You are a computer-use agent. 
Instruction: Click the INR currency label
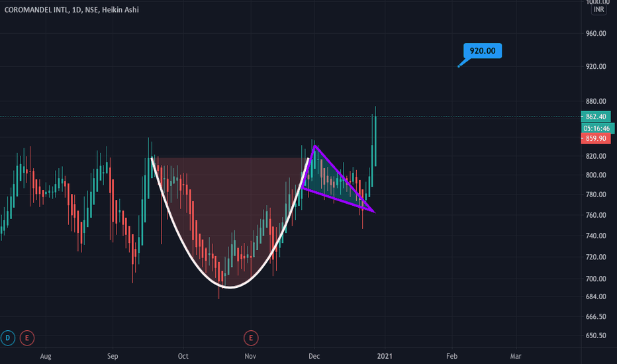pyautogui.click(x=598, y=9)
